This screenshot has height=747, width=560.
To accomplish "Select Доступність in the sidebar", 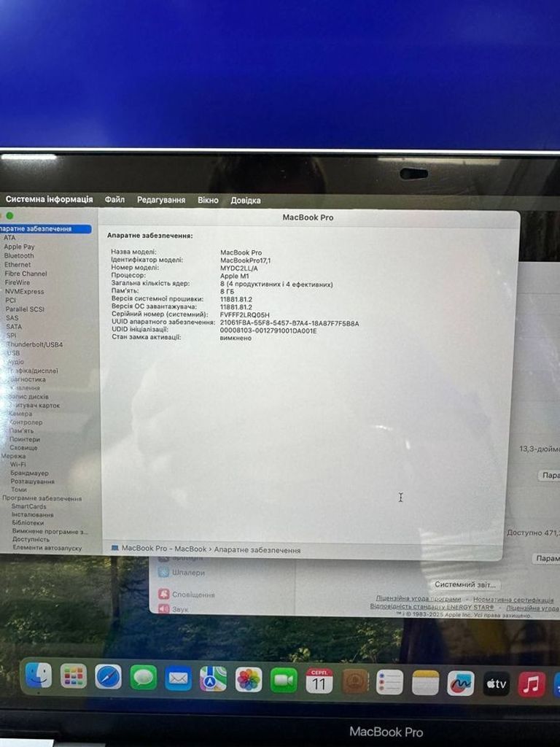I will tap(31, 539).
